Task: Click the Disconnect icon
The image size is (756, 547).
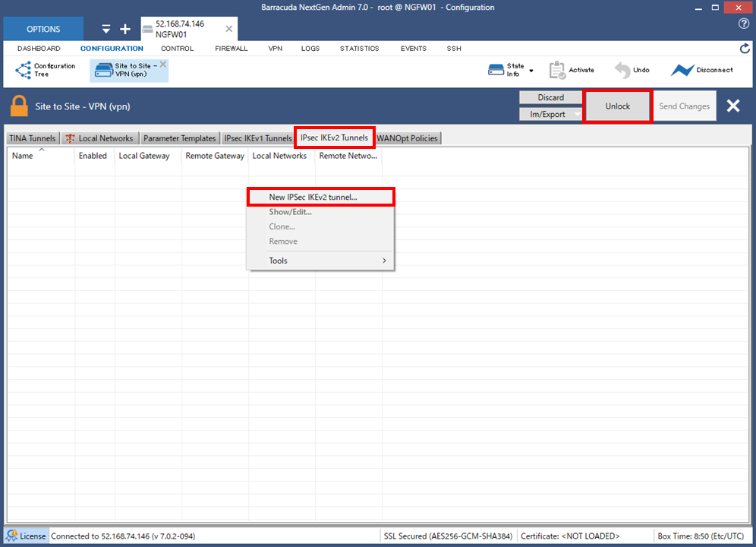Action: pyautogui.click(x=682, y=70)
